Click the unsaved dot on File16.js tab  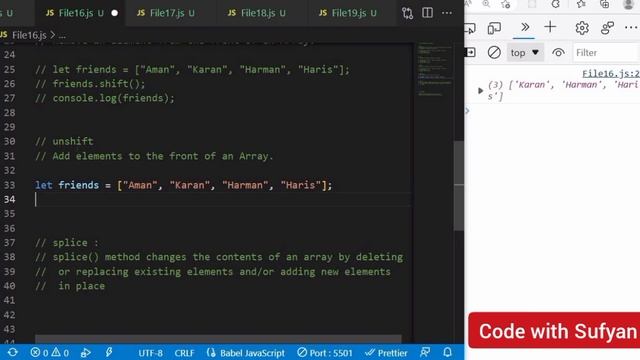[x=115, y=13]
